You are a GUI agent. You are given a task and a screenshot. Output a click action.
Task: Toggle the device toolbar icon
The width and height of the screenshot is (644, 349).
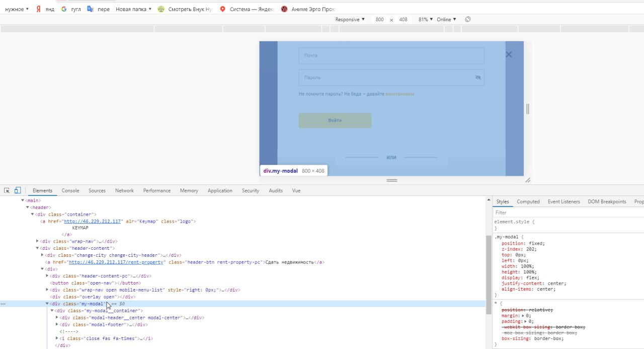[18, 190]
